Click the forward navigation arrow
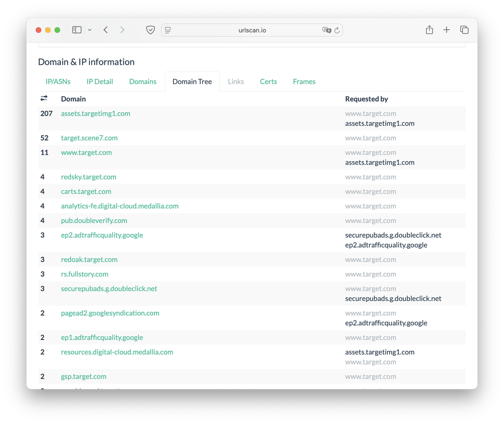This screenshot has width=504, height=424. point(122,30)
